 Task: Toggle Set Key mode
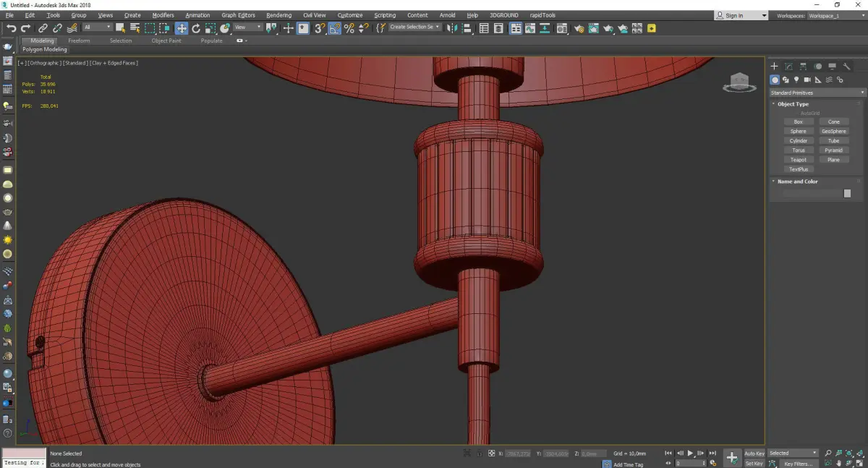tap(754, 463)
